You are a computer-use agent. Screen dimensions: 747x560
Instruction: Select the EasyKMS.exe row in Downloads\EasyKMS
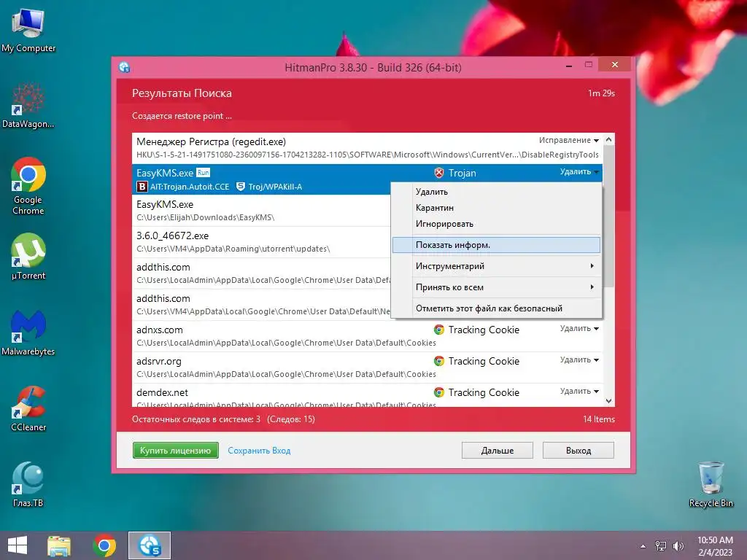tap(262, 211)
